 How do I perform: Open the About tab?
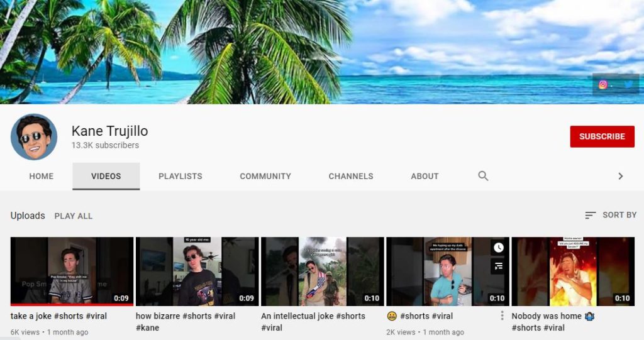425,176
